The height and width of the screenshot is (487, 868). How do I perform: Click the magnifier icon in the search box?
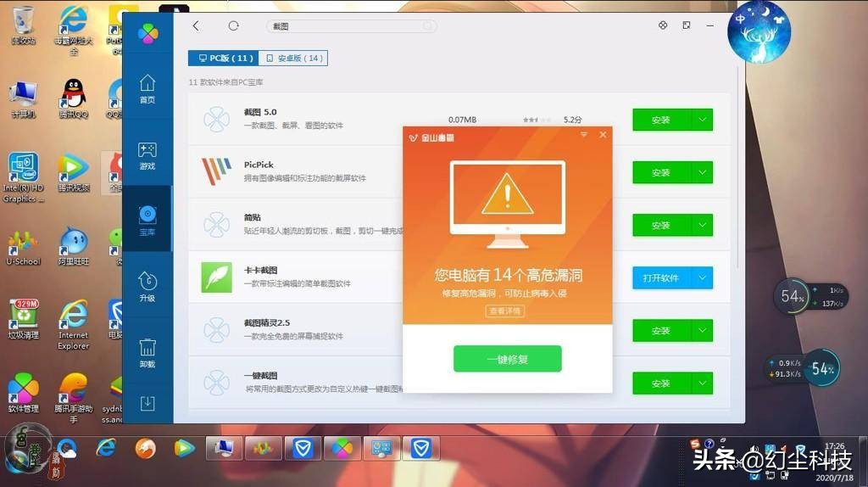tap(428, 26)
